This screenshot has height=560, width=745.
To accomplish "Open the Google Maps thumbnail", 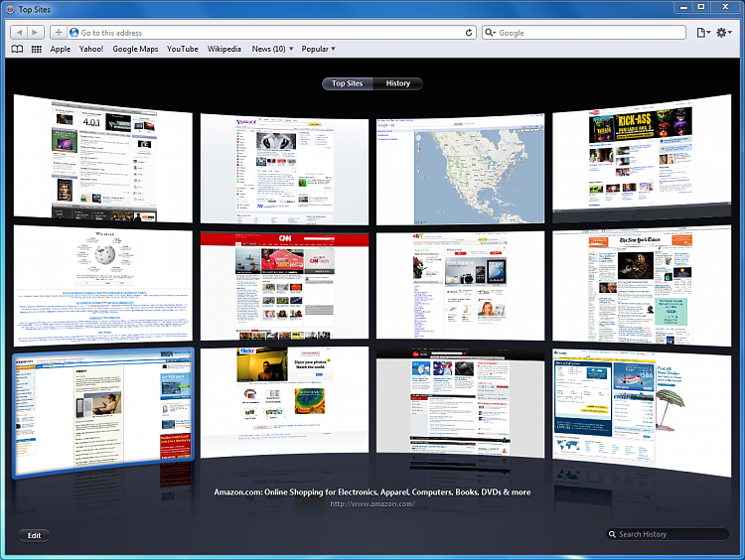I will tap(460, 169).
